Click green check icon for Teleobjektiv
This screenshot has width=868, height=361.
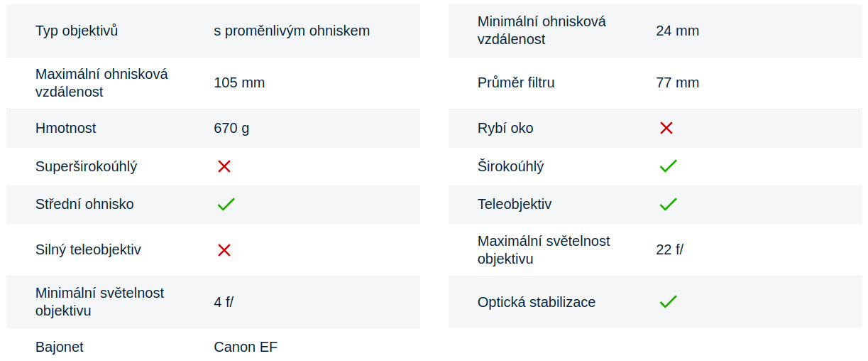pyautogui.click(x=668, y=205)
